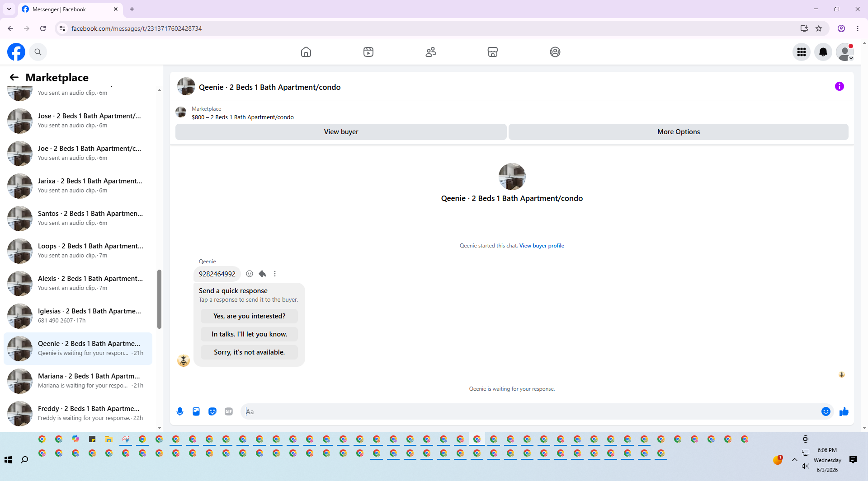Screen dimensions: 868x481
Task: Open Facebook home via the logo
Action: click(16, 52)
